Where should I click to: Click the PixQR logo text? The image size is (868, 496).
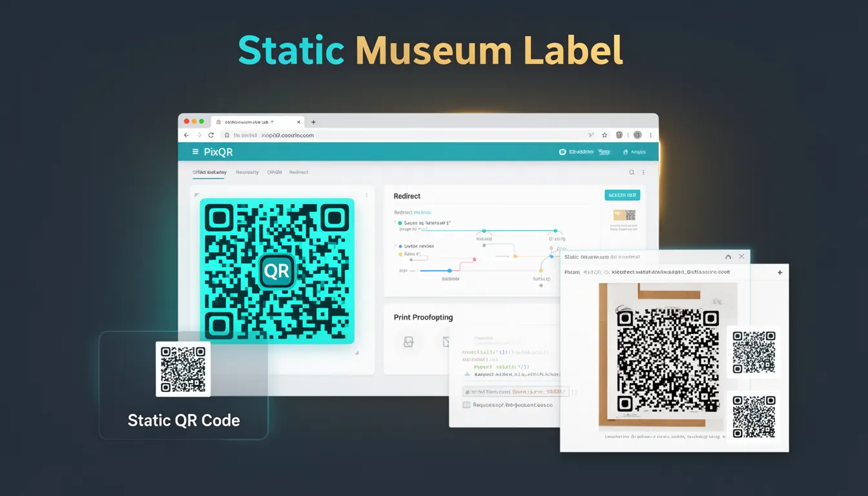218,152
